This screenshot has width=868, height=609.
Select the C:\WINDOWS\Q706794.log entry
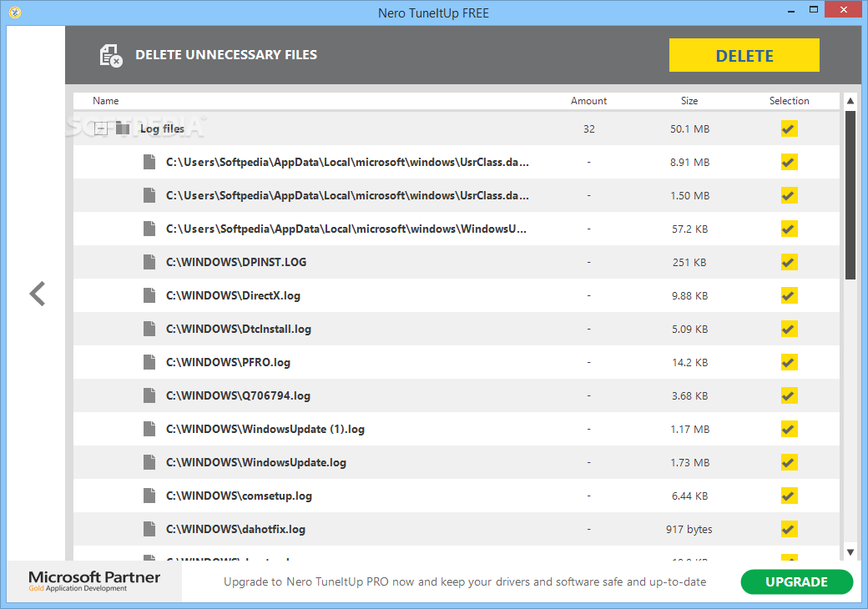238,395
